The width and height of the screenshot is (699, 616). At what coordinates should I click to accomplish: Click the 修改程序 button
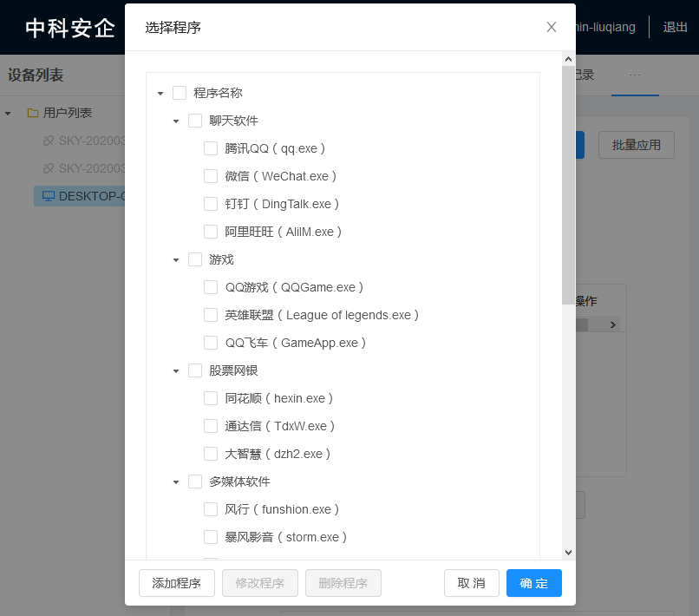260,582
